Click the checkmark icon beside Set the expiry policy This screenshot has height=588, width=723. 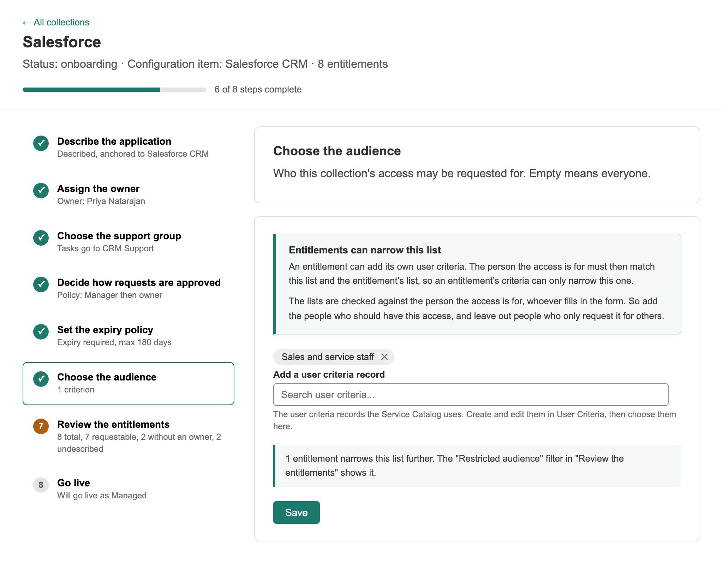pyautogui.click(x=41, y=331)
